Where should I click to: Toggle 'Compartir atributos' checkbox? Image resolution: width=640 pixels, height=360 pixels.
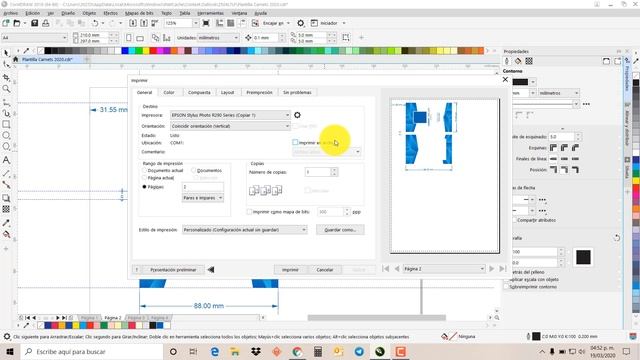514,220
